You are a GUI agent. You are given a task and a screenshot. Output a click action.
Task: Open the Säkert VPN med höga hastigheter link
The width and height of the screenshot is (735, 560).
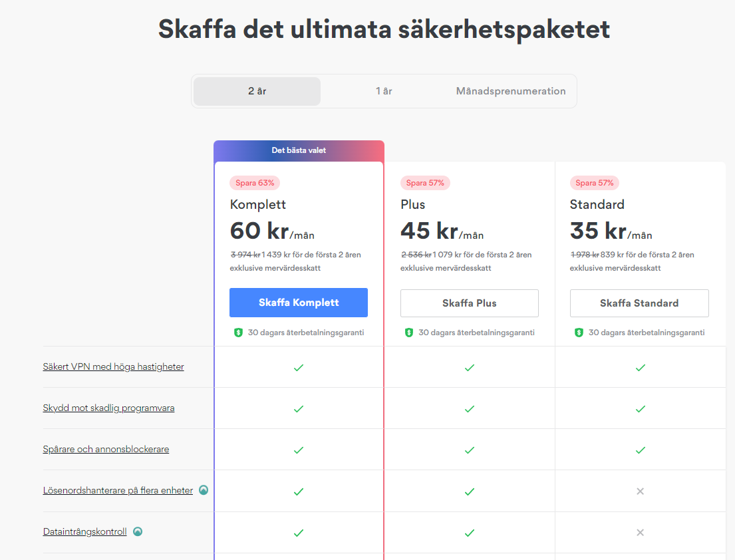[x=113, y=366]
